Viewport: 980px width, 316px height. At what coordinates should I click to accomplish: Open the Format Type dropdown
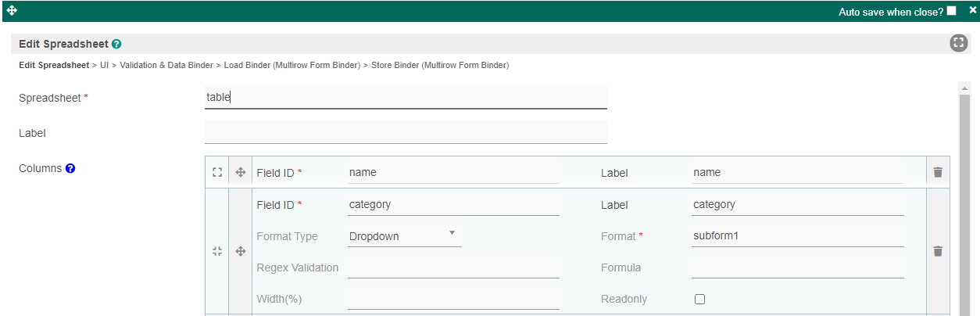[x=404, y=235]
